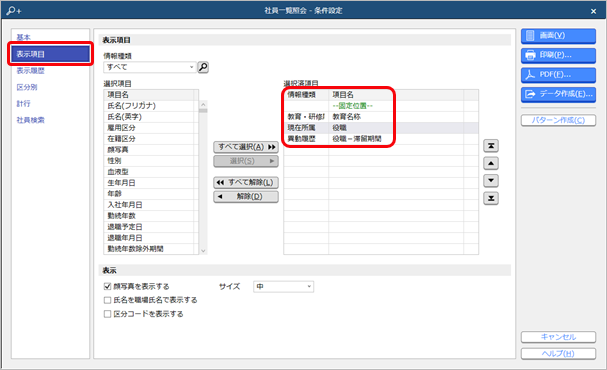Click the すべて選択(A) button
The image size is (607, 370).
[x=246, y=147]
